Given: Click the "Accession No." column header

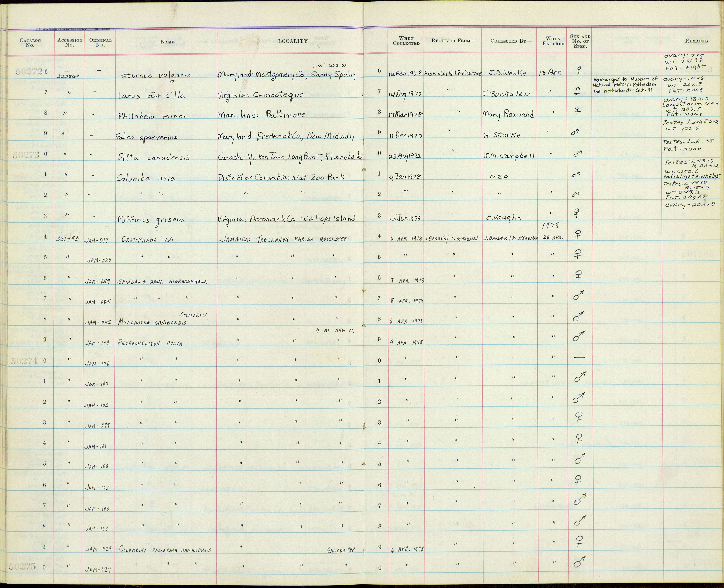Looking at the screenshot, I should (x=70, y=42).
